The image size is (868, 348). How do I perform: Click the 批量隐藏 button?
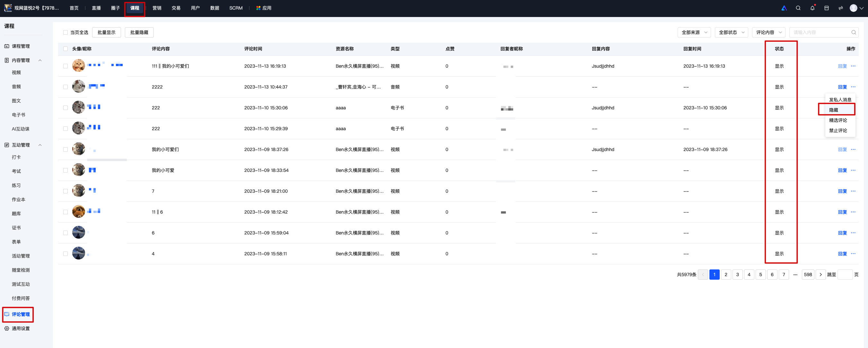[139, 32]
